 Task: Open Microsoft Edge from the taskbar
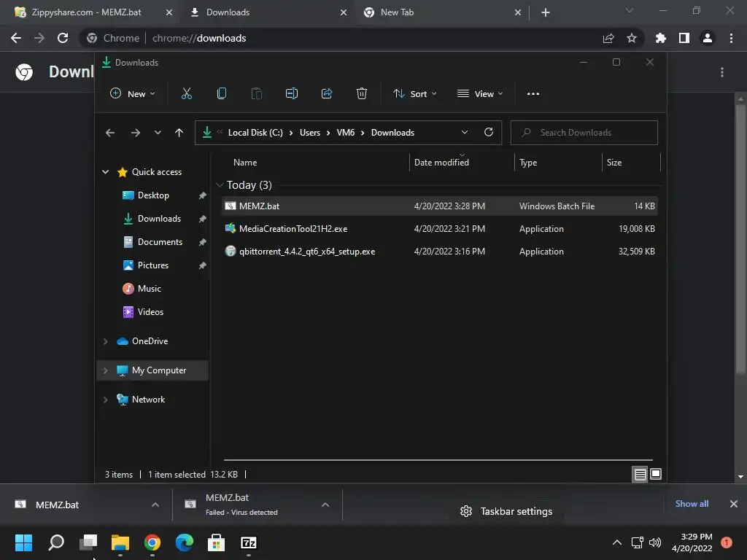point(185,542)
